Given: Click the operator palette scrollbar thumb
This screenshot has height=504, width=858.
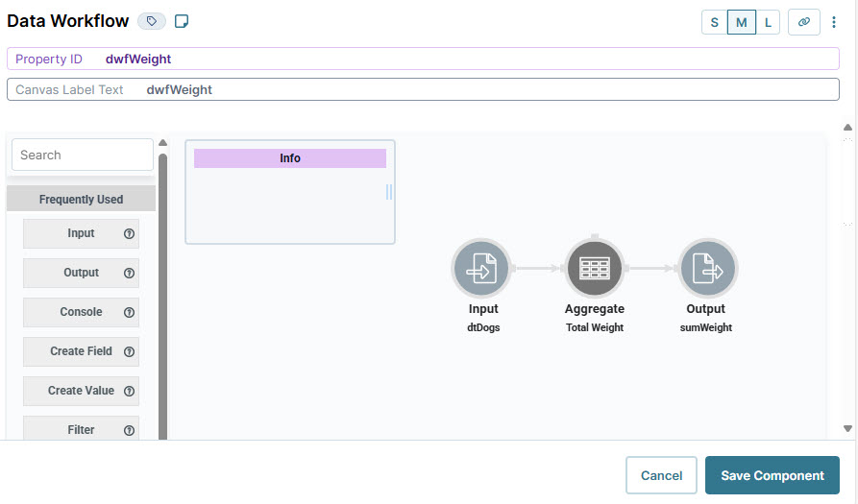Looking at the screenshot, I should (x=162, y=296).
